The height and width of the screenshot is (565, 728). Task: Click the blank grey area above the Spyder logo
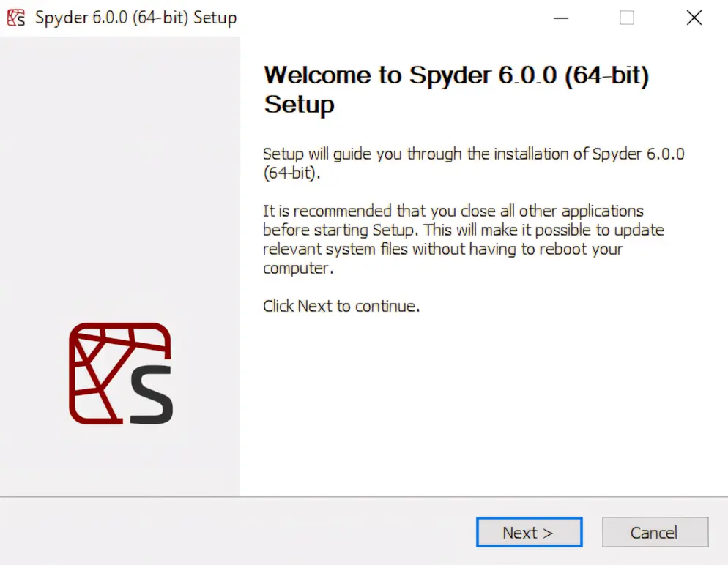120,176
